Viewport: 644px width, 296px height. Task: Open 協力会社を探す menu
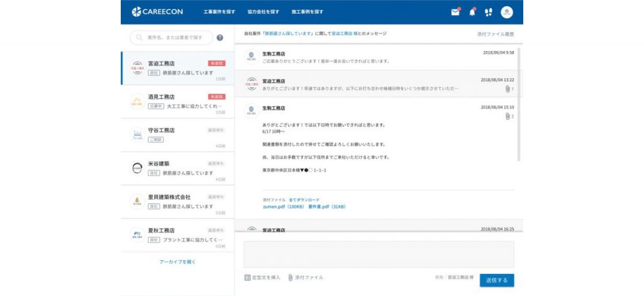264,12
